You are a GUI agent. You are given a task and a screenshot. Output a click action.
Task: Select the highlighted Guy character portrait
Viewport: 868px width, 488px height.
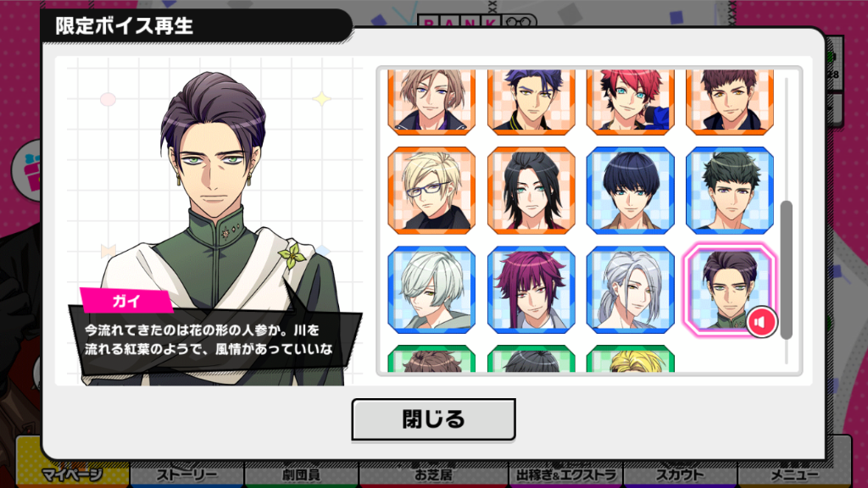click(x=730, y=290)
